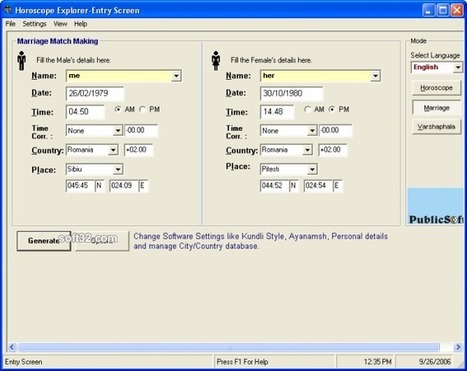Click the horizontal scrollbar's left arrow
Screen dimensions: 467x371
(x=12, y=347)
